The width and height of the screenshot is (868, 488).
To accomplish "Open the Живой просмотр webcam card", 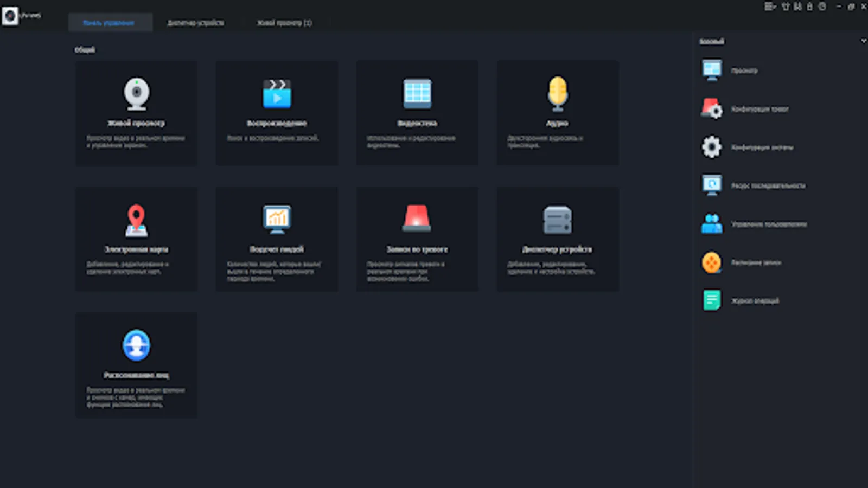I will point(136,113).
